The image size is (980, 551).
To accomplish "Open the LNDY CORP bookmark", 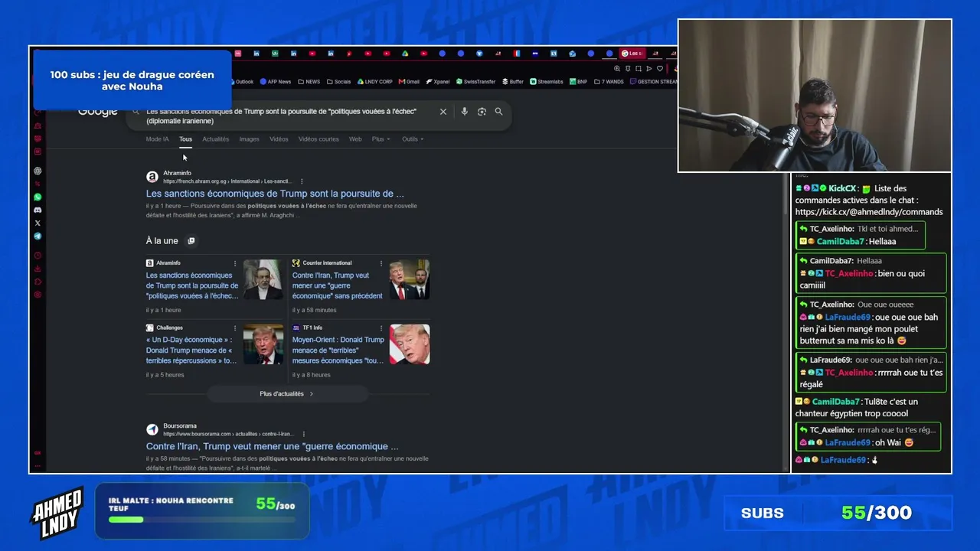I will pos(375,82).
